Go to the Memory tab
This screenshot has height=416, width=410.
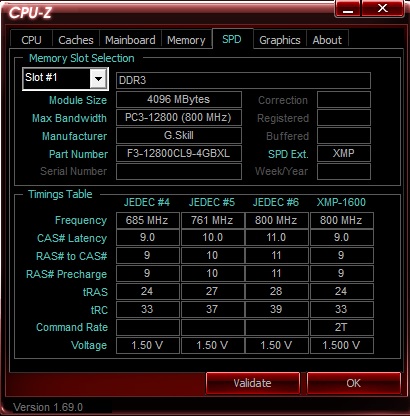tap(186, 40)
